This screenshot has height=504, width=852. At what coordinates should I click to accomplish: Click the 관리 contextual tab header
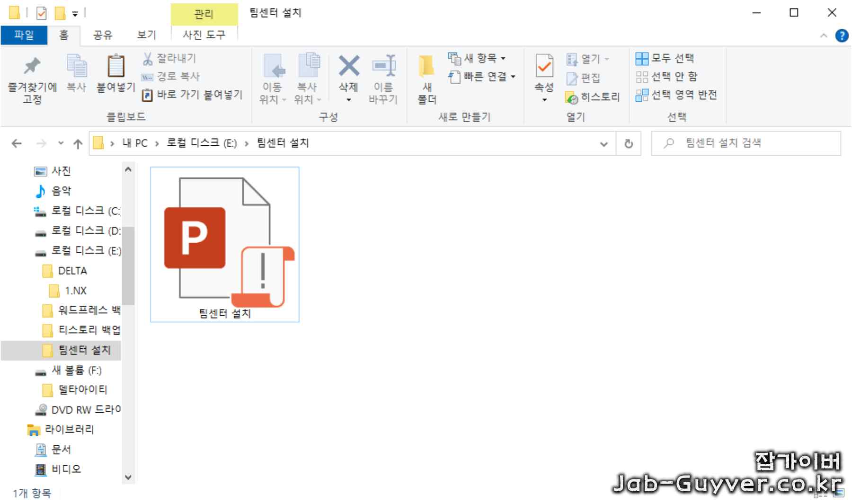[x=204, y=14]
